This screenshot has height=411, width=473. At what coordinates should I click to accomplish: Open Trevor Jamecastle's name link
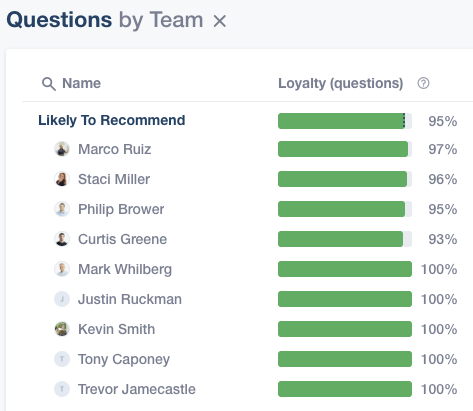[137, 389]
